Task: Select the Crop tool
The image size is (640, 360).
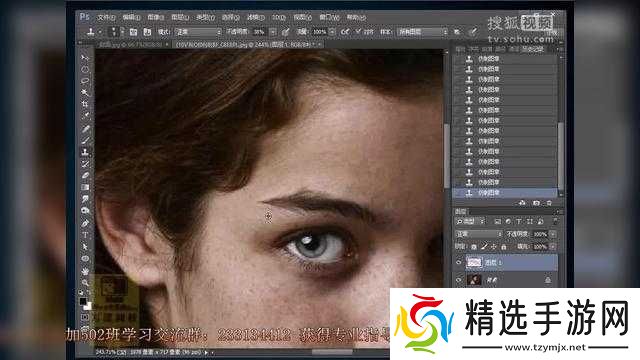Action: [85, 104]
